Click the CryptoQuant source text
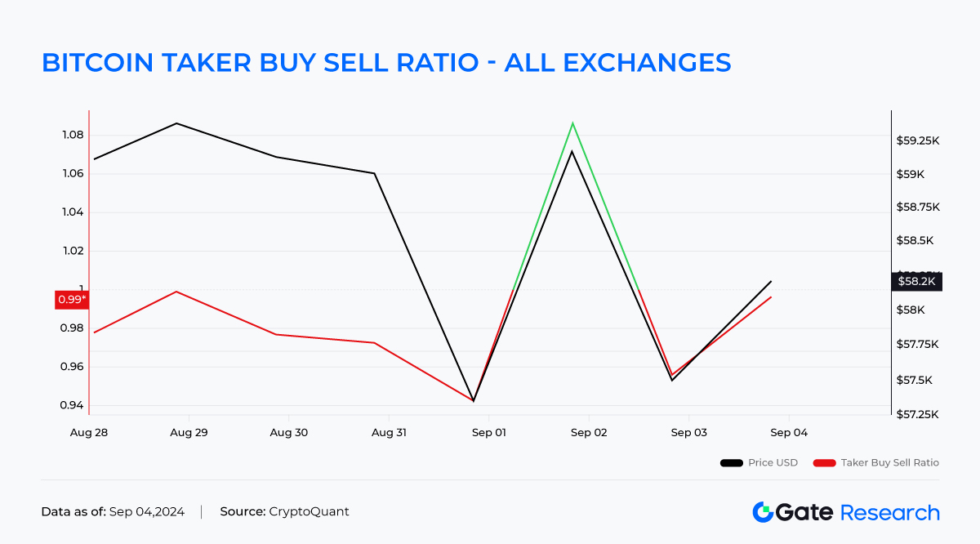Image resolution: width=980 pixels, height=544 pixels. click(x=308, y=512)
